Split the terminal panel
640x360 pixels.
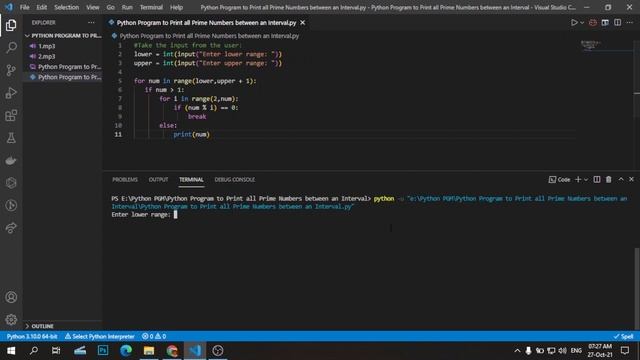click(x=597, y=179)
